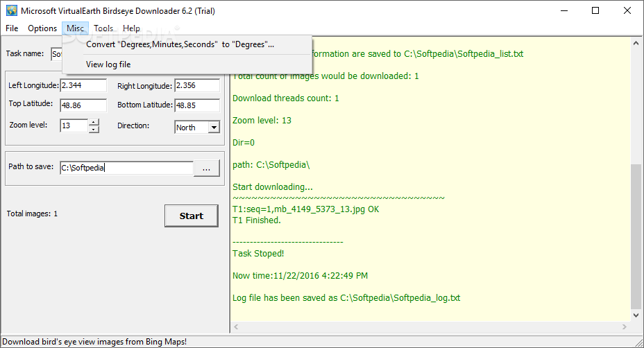Browse for save path with ... button
Viewport: 644px width, 348px height.
click(207, 168)
